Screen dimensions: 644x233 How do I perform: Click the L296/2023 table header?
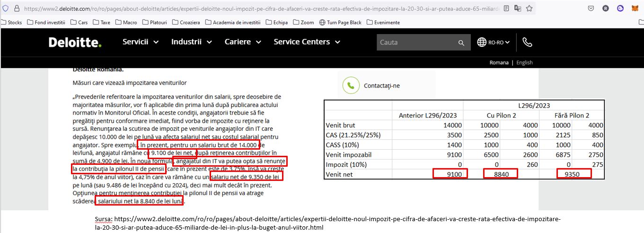point(534,105)
